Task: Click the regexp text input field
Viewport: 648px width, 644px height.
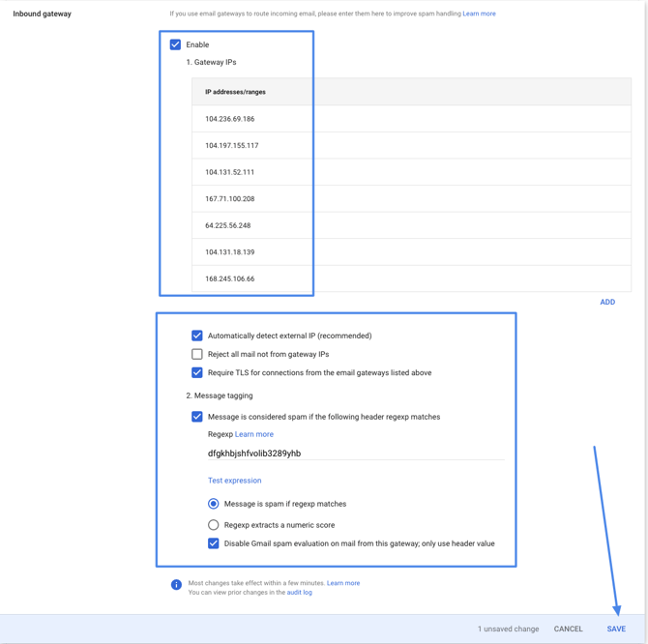Action: pyautogui.click(x=355, y=454)
